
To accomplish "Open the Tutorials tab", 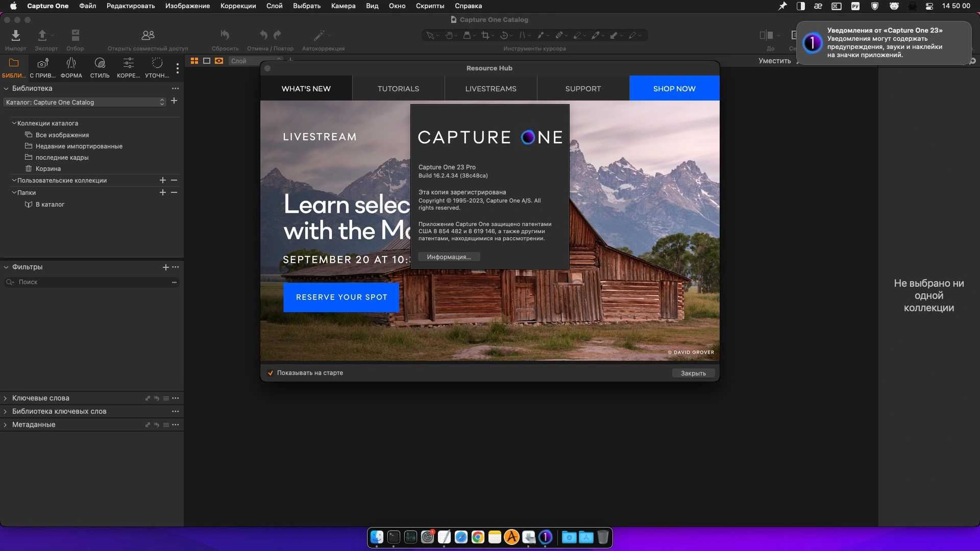I will pyautogui.click(x=398, y=89).
